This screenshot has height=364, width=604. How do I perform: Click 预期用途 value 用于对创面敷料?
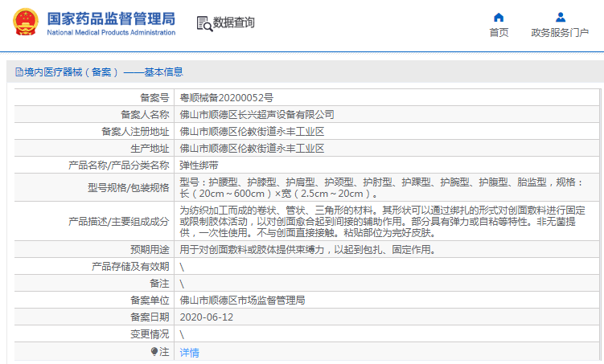[x=307, y=250]
